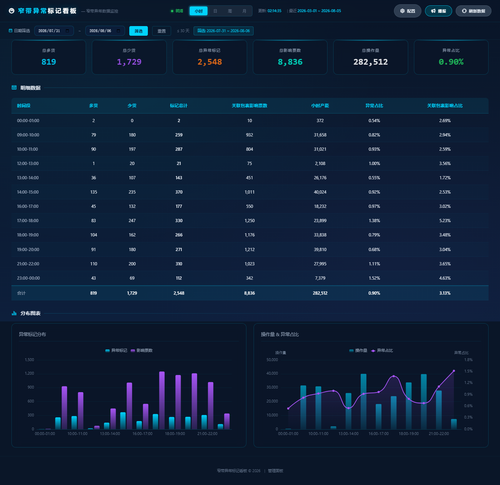Screen dimensions: 500x485
Task: Click the filter tag 2026-07-31 ~ 2026-08-06
Action: 223,31
